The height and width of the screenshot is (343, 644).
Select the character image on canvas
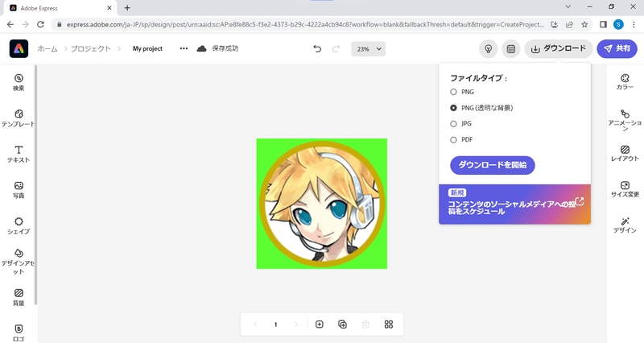[x=322, y=205]
